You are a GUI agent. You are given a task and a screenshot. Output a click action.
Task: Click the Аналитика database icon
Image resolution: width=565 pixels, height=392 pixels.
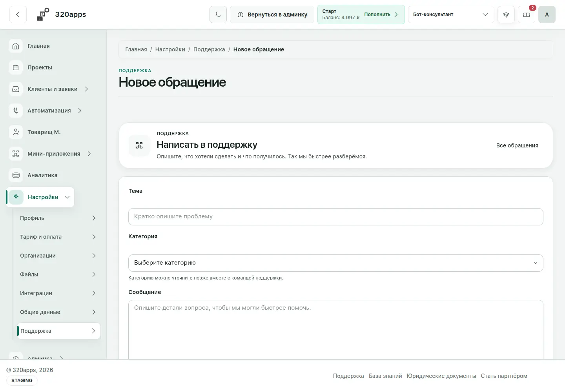(16, 175)
